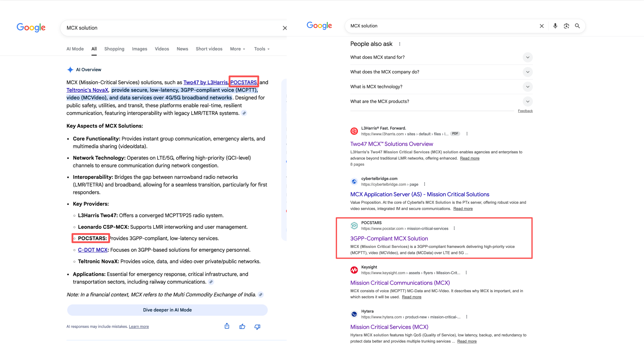Switch to News tab
Image resolution: width=644 pixels, height=353 pixels.
[x=182, y=49]
